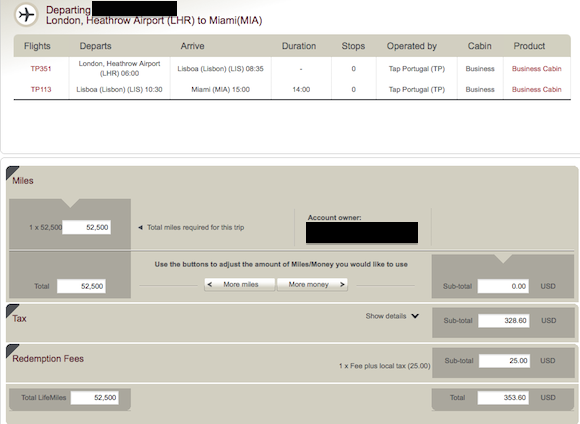Image resolution: width=580 pixels, height=424 pixels.
Task: Click the miles required 52,500 input field
Action: (87, 227)
